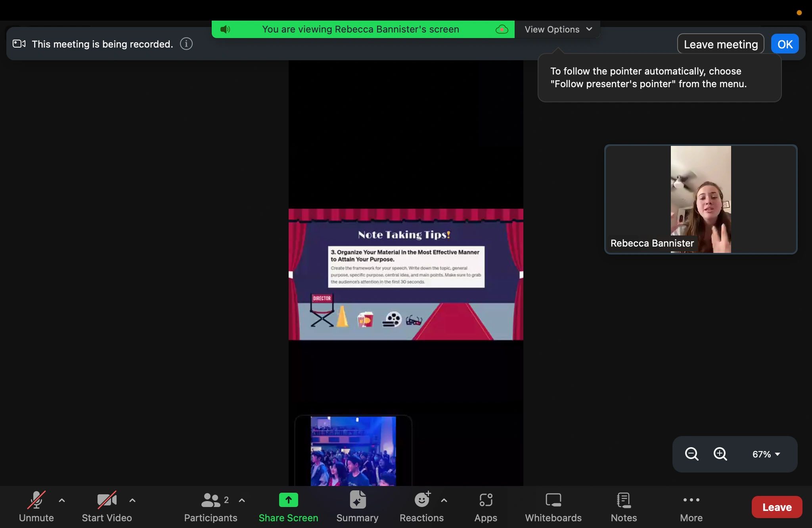
Task: Open the Notes icon
Action: point(624,500)
